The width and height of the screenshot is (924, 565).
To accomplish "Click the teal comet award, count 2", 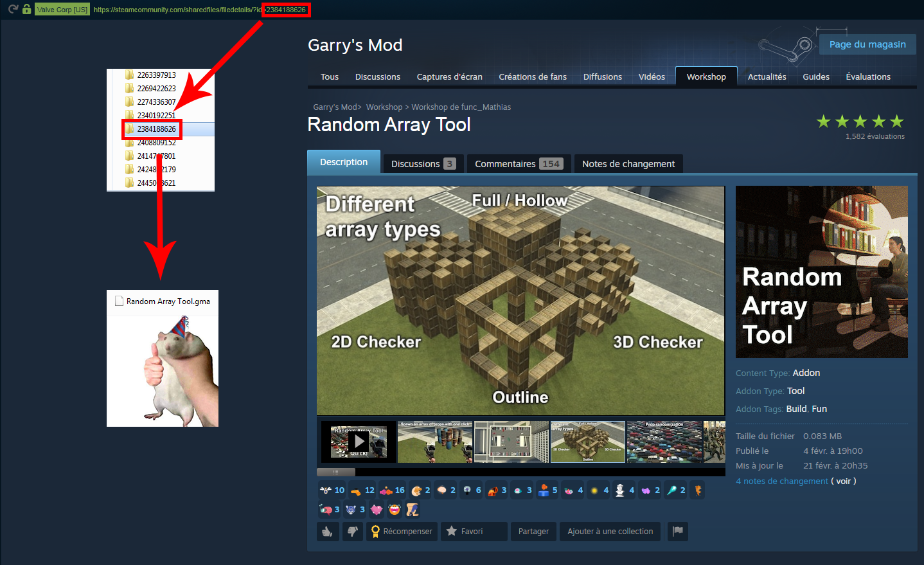I will (675, 490).
